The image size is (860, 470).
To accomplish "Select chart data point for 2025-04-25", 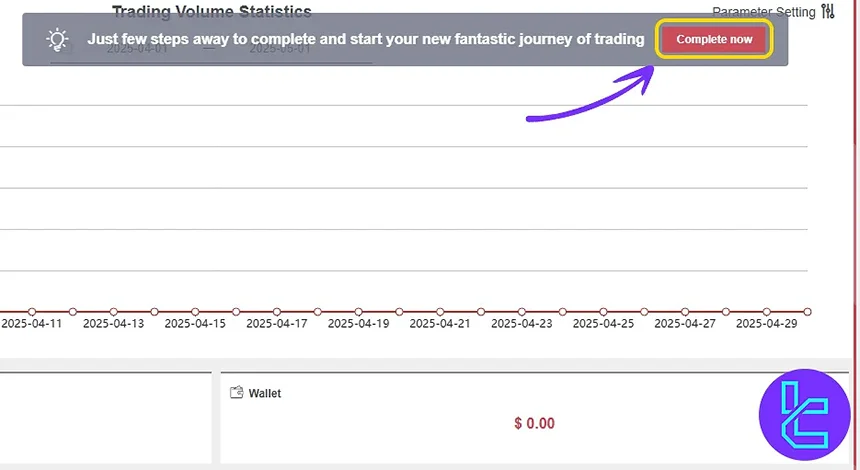I will [604, 312].
